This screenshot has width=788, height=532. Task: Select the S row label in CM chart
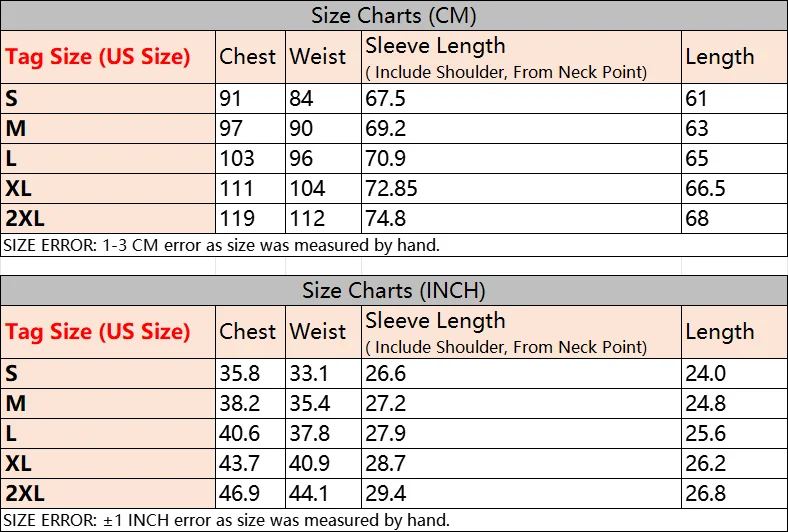(12, 98)
